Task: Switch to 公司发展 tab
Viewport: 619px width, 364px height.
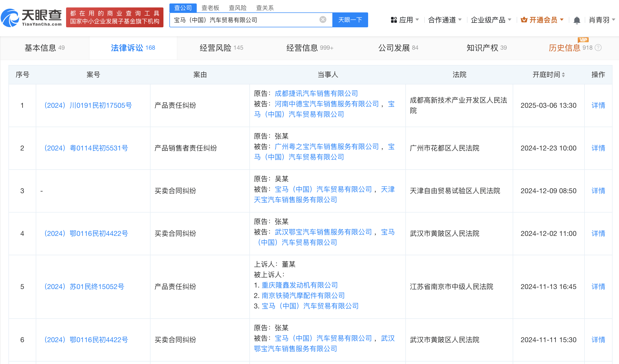Action: tap(398, 48)
